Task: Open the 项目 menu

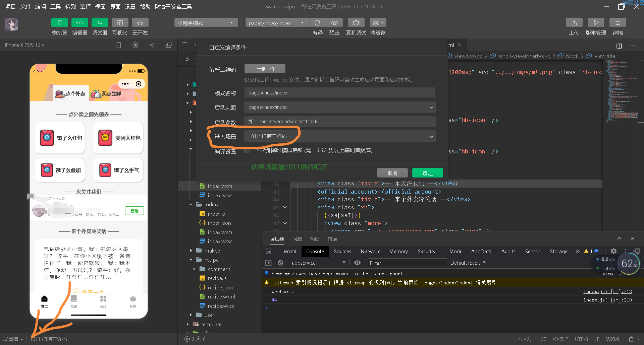Action: click(10, 6)
